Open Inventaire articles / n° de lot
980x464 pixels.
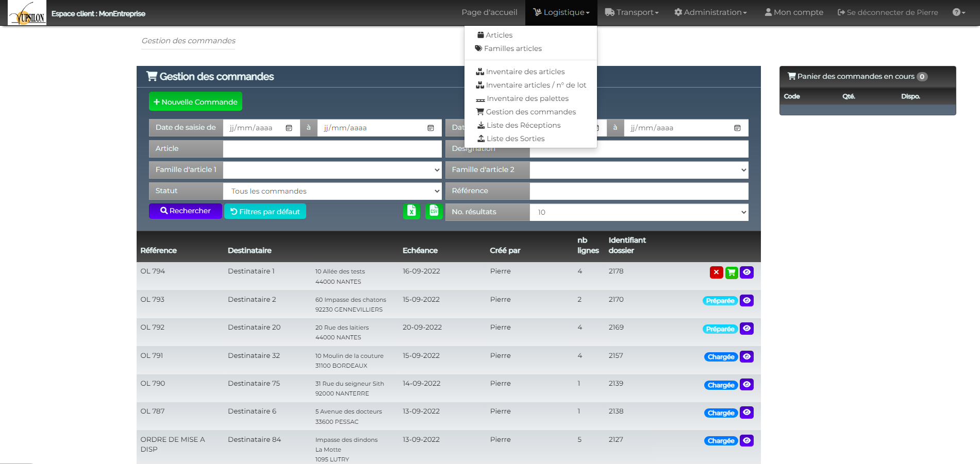pos(531,85)
